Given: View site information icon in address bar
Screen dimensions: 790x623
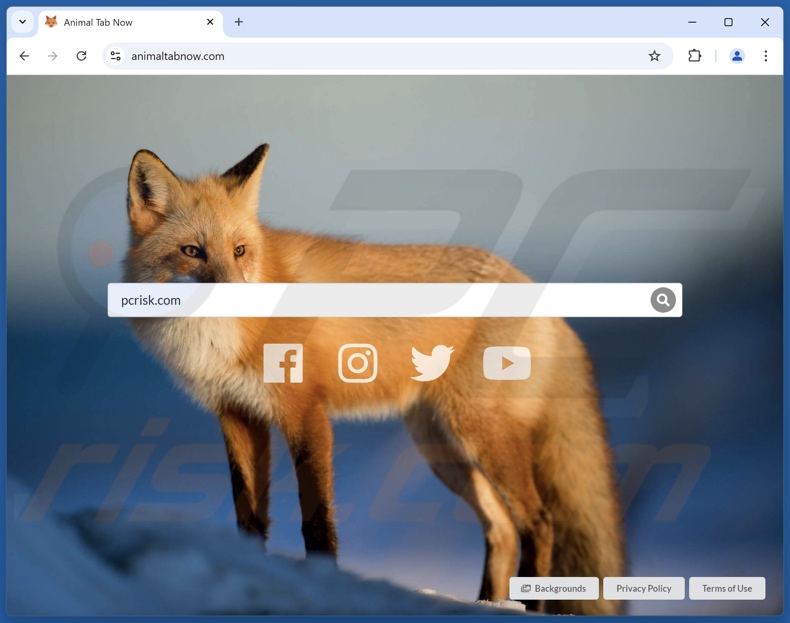Looking at the screenshot, I should click(x=115, y=56).
